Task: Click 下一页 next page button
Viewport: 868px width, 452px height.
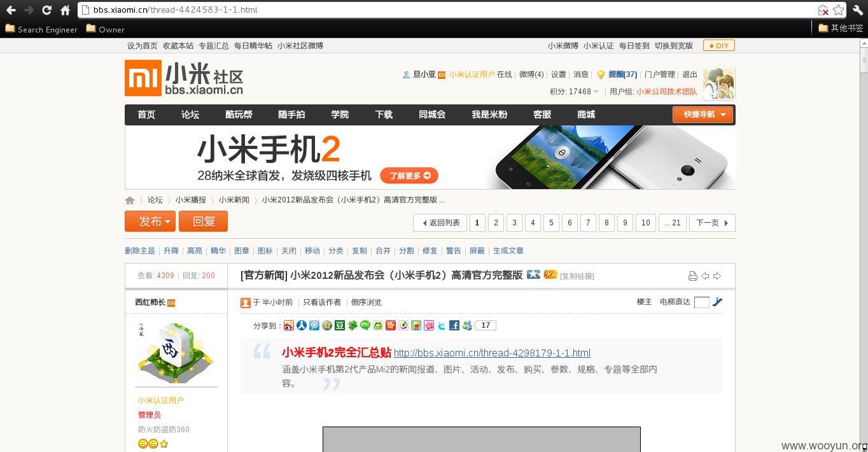Action: pyautogui.click(x=712, y=222)
